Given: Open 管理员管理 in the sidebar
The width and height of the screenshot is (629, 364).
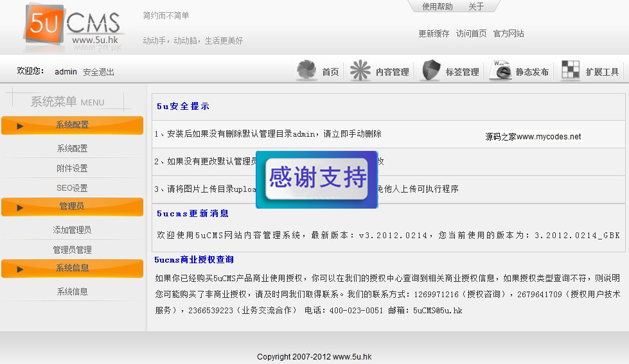Looking at the screenshot, I should point(72,250).
